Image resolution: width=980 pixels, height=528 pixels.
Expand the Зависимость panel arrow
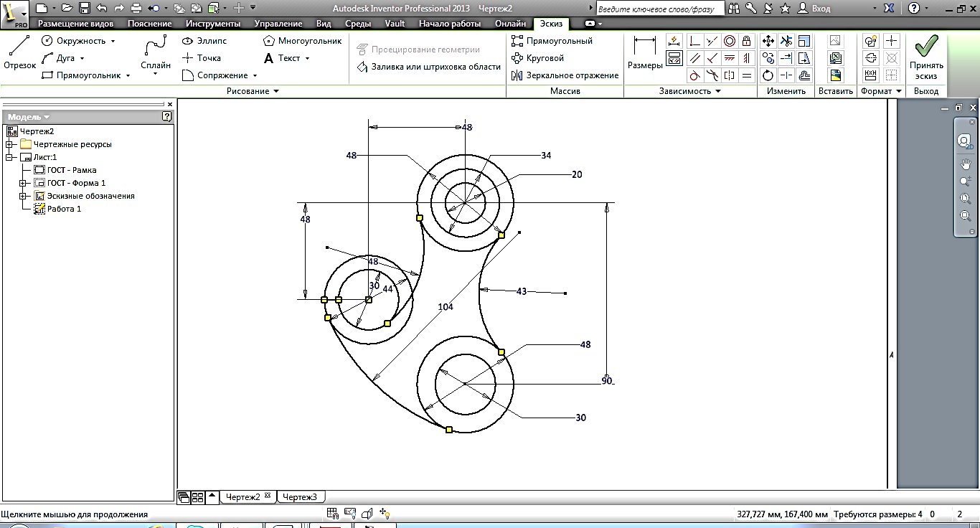coord(718,92)
